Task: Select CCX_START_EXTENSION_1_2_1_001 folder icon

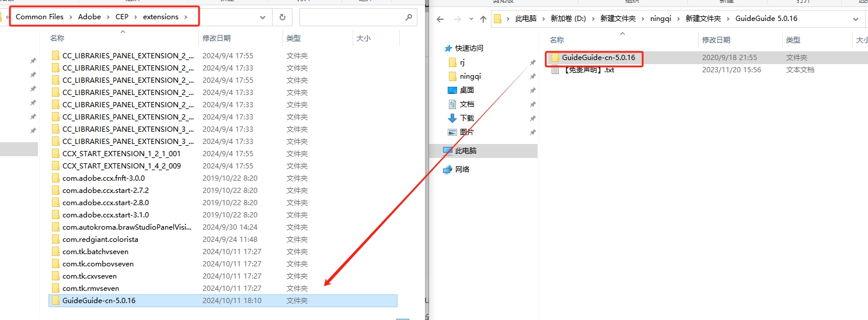Action: (x=55, y=154)
